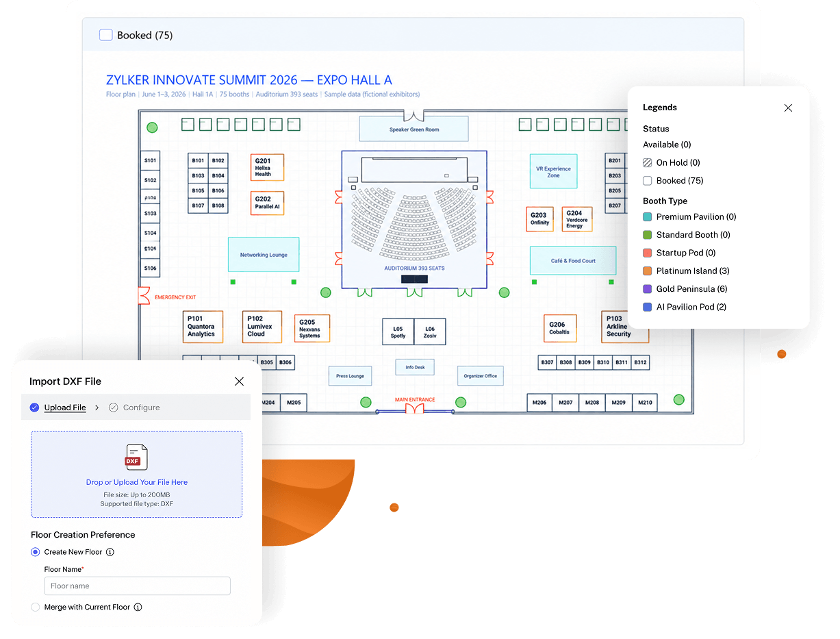Image resolution: width=840 pixels, height=639 pixels.
Task: Select booth L05 Spotly
Action: [x=398, y=332]
